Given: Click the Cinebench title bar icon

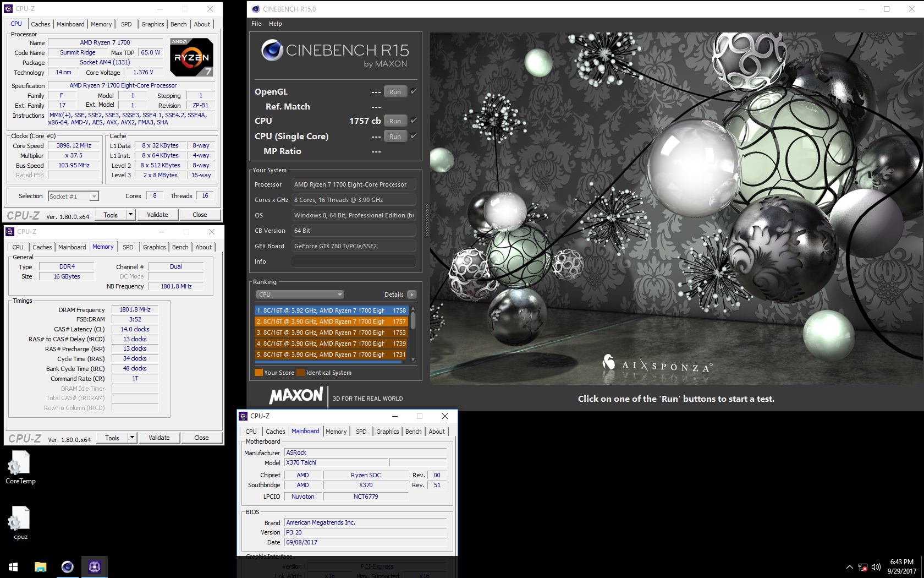Looking at the screenshot, I should pyautogui.click(x=256, y=9).
